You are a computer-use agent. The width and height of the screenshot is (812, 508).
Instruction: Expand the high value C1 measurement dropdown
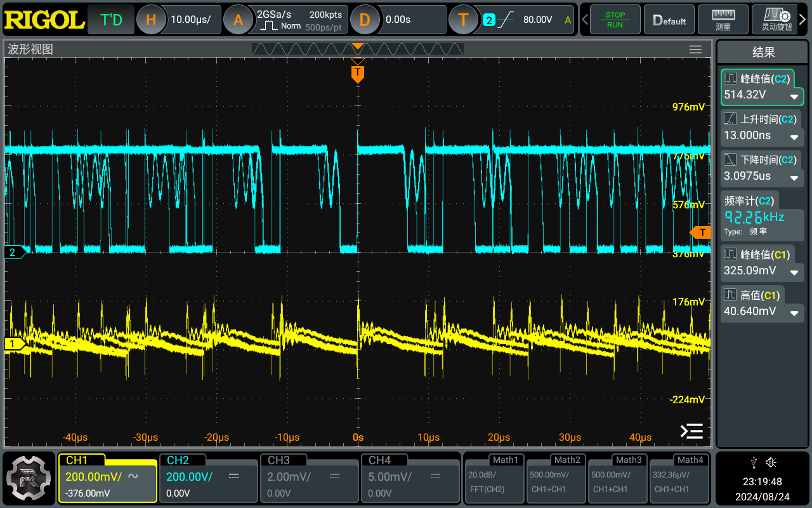[794, 313]
